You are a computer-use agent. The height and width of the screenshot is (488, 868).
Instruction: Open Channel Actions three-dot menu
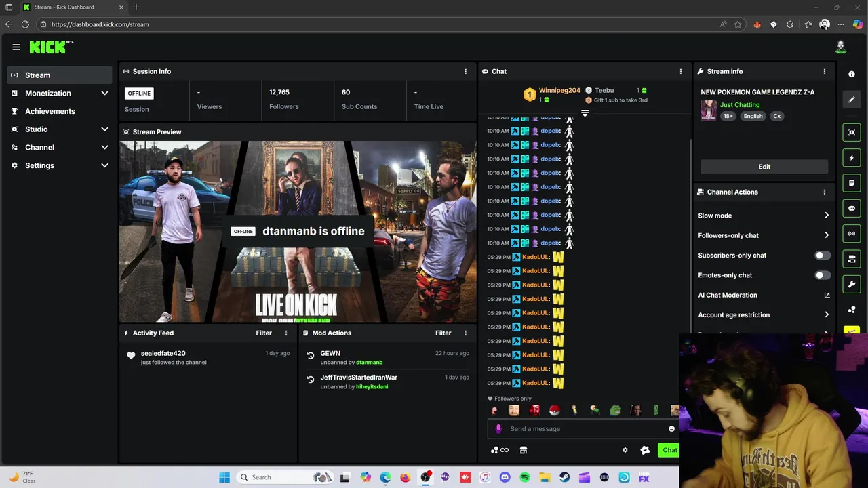[x=825, y=192]
